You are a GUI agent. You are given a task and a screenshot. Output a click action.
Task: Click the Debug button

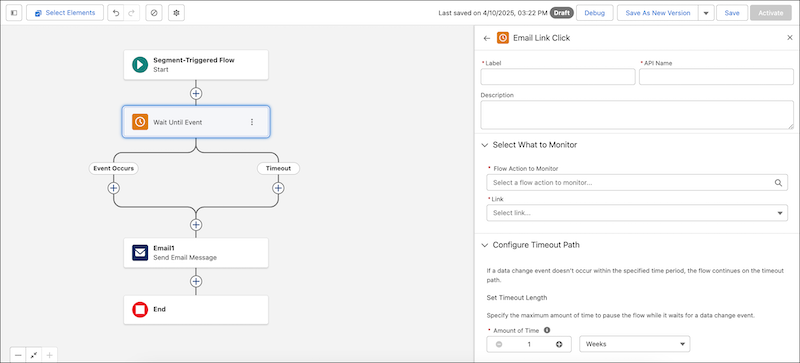coord(594,13)
